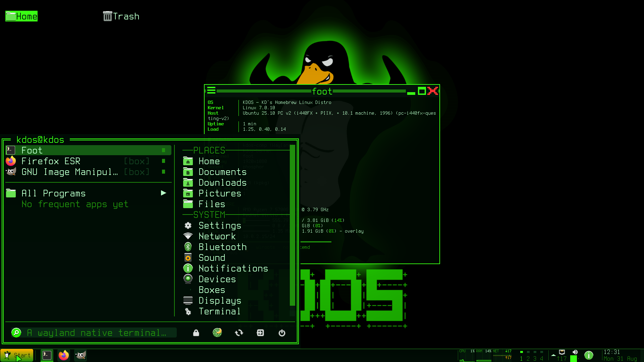Open the Home desktop icon
Viewport: 644px width, 362px height.
coord(21,16)
